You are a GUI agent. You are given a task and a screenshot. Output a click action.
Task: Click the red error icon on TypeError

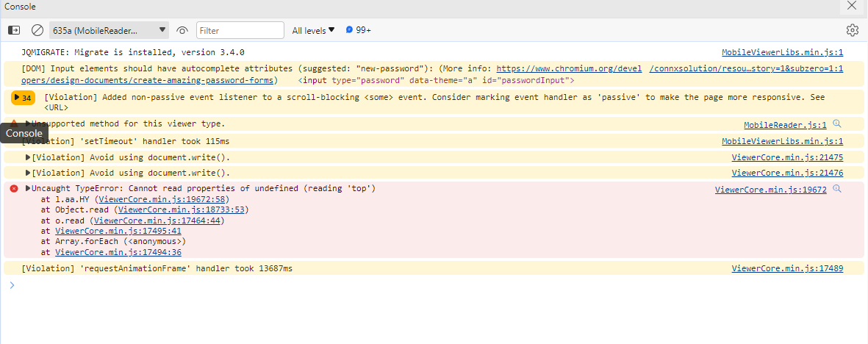click(14, 189)
